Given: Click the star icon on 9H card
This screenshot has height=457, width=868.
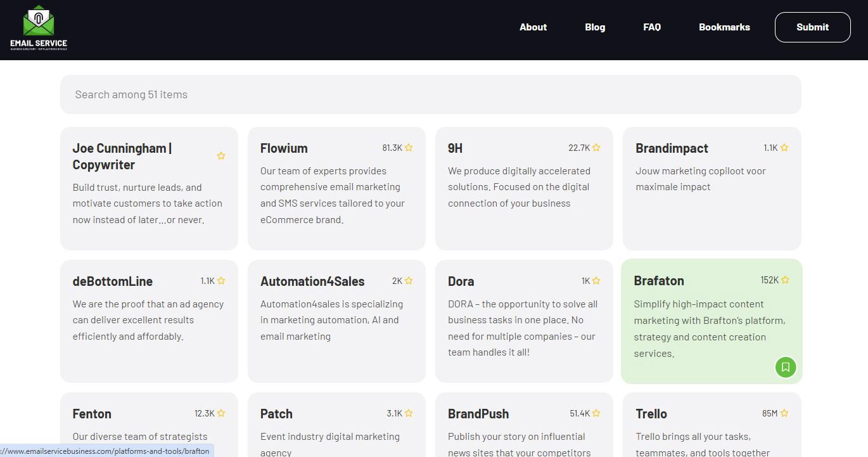Looking at the screenshot, I should (596, 148).
